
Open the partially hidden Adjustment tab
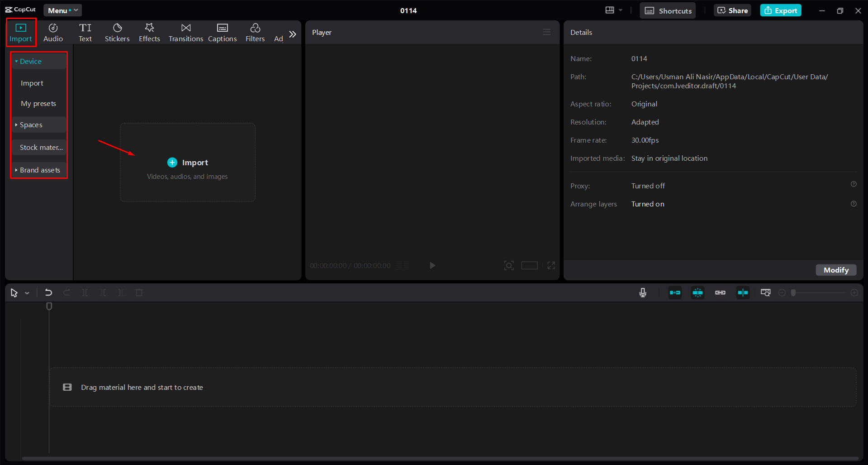point(279,38)
